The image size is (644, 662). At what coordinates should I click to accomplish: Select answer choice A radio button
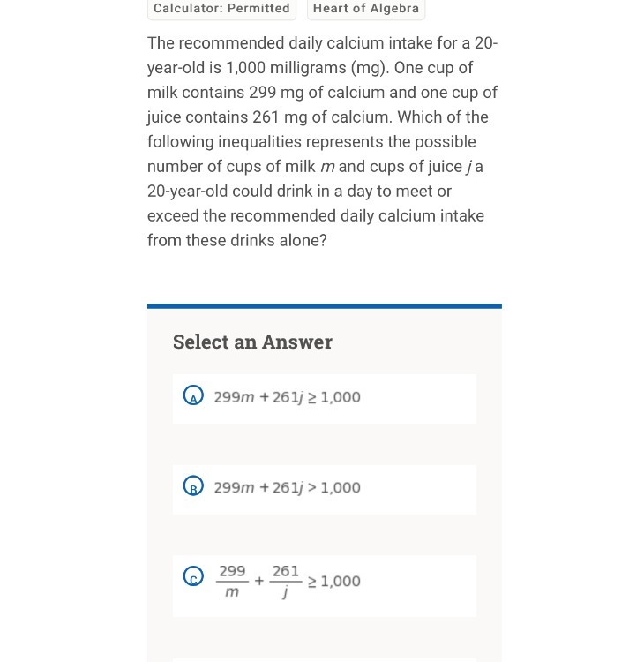pos(193,397)
